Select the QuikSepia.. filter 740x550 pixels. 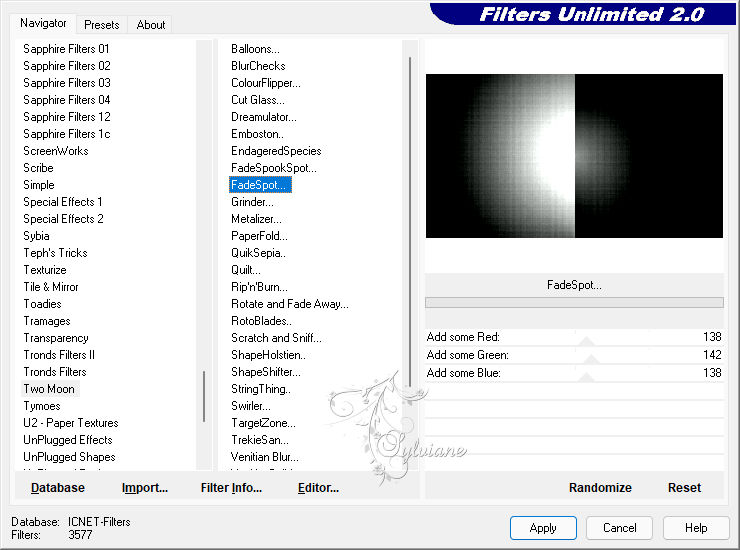(258, 253)
